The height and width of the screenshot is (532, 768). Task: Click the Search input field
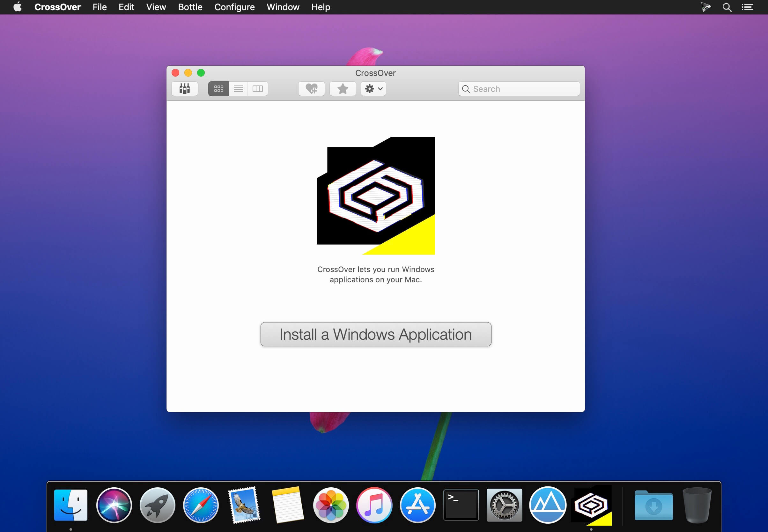(x=518, y=88)
